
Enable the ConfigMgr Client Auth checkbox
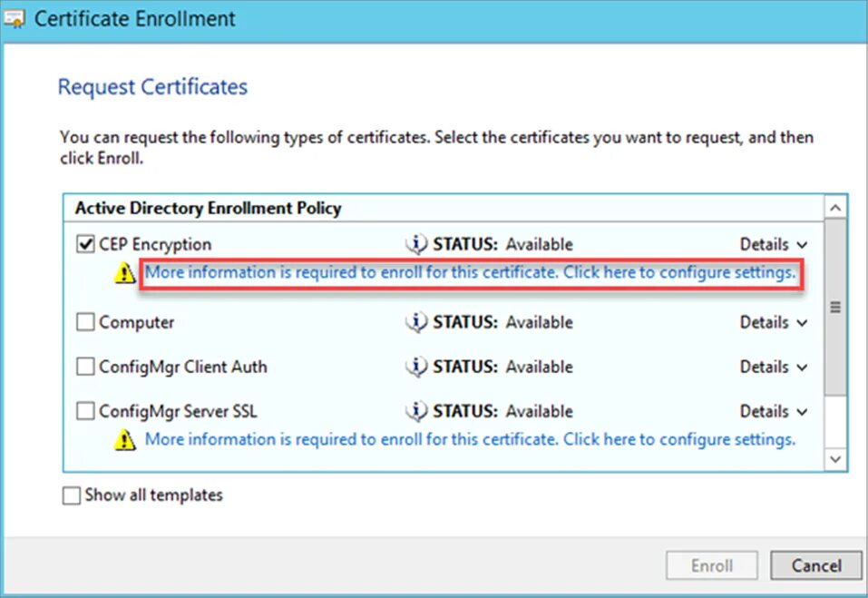tap(85, 366)
